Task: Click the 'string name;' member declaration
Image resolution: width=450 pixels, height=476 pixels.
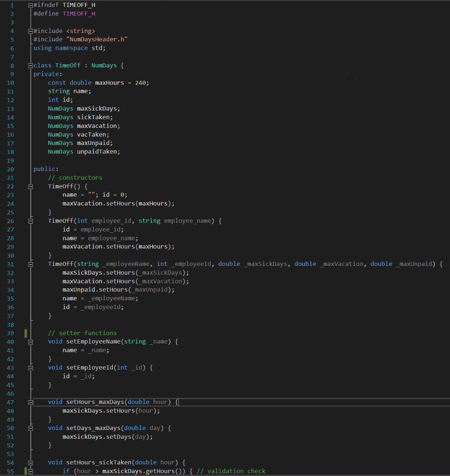Action: [70, 91]
